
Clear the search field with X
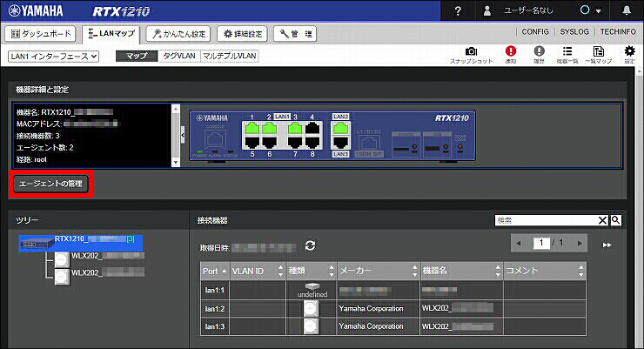coord(602,220)
